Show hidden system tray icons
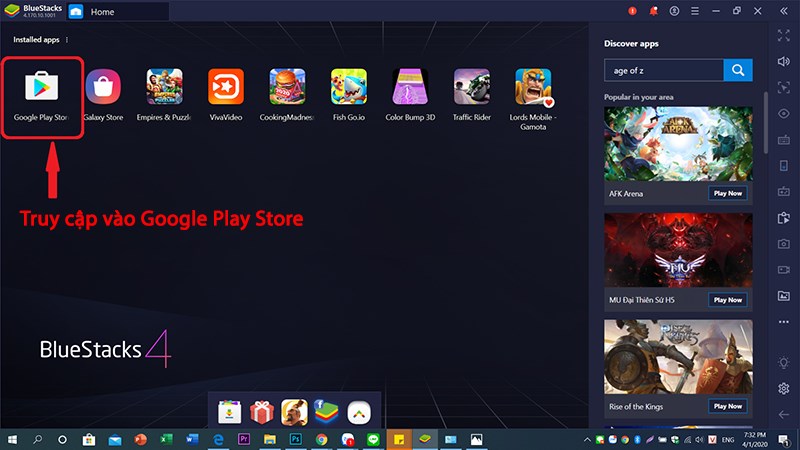The image size is (800, 450). 587,440
